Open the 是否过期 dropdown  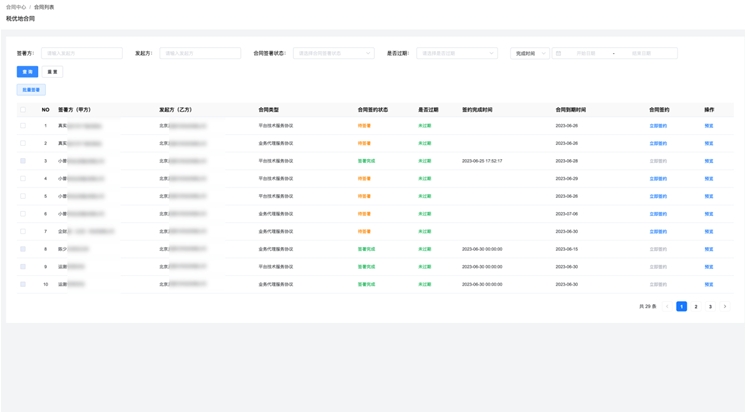click(x=457, y=53)
